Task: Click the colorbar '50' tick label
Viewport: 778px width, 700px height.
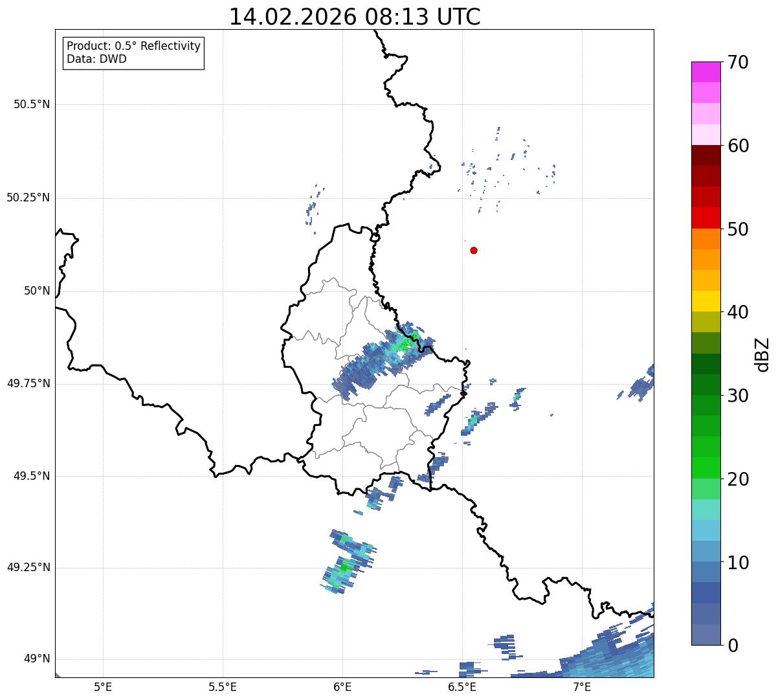Action: click(x=739, y=229)
